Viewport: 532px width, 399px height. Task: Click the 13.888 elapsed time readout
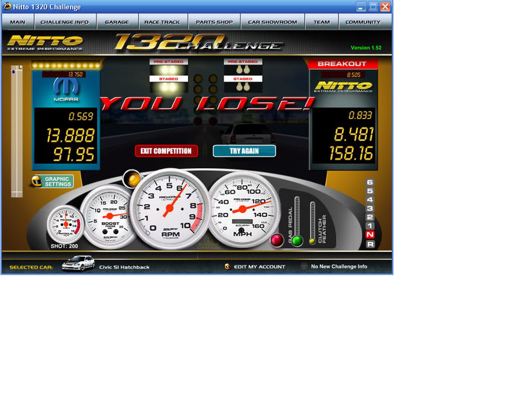(x=70, y=136)
